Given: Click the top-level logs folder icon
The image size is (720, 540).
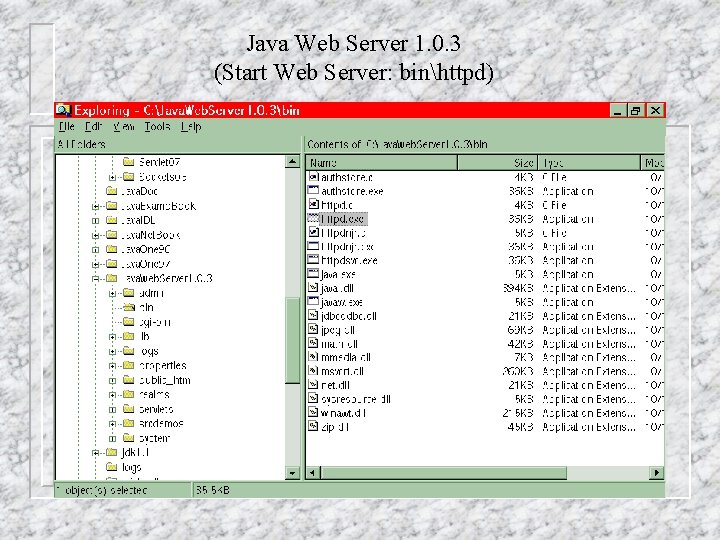Looking at the screenshot, I should pos(112,467).
